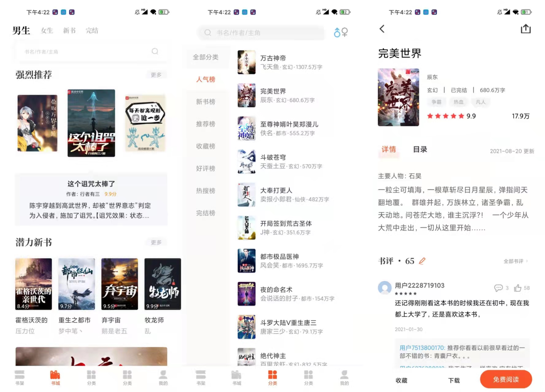Open the 斗破苍穹 book cover thumbnail

coord(247,162)
